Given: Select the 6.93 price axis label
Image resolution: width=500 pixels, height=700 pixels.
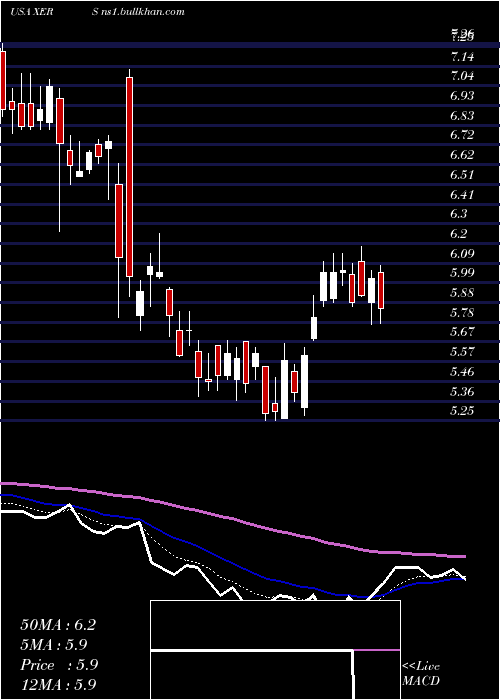Looking at the screenshot, I should pos(462,96).
